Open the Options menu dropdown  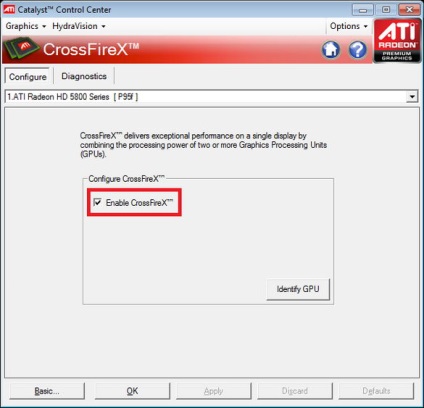[x=349, y=26]
